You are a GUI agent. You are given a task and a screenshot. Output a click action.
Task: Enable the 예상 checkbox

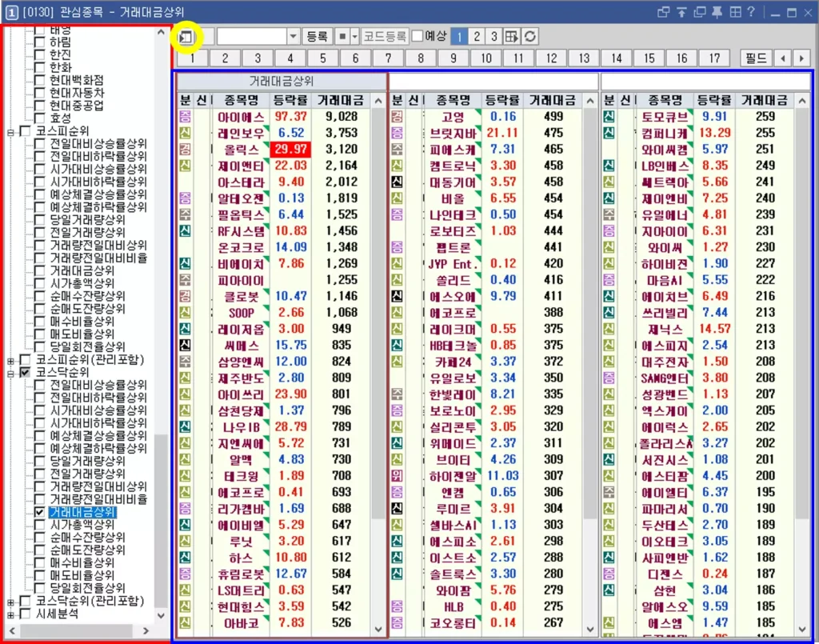[x=417, y=36]
